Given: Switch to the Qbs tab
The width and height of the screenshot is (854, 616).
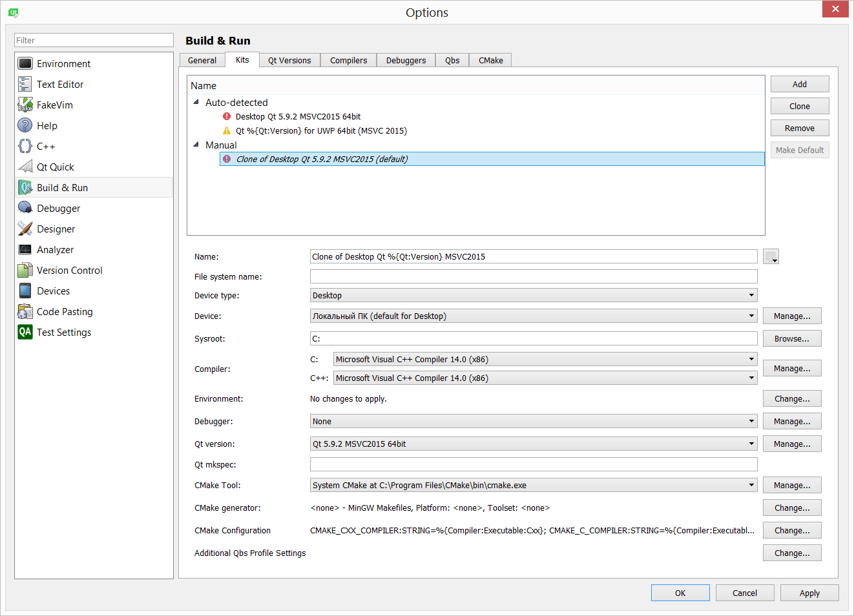Looking at the screenshot, I should click(452, 60).
